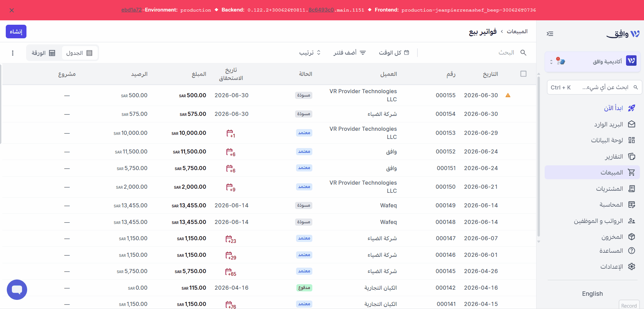Viewport: 644px width, 309px height.
Task: Click the المخزون inventory box icon
Action: coord(631,237)
